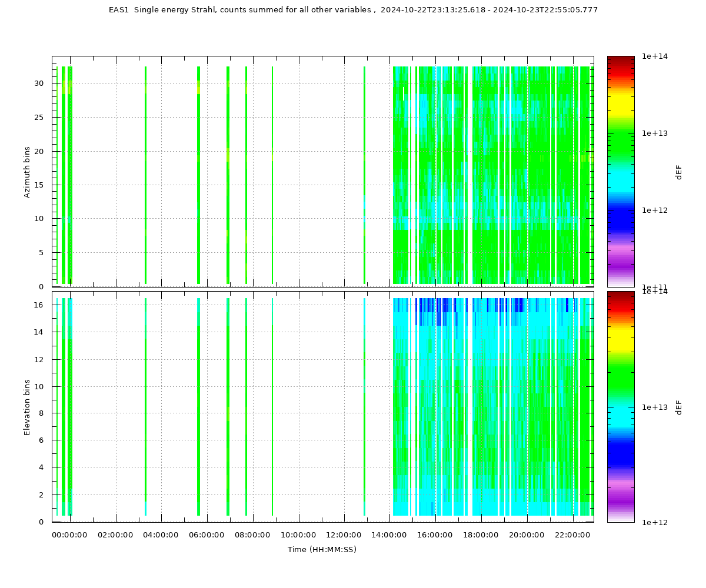Image resolution: width=706 pixels, height=588 pixels.
Task: Click the '1e+12' label at lower colorbar bottom
Action: 655,522
